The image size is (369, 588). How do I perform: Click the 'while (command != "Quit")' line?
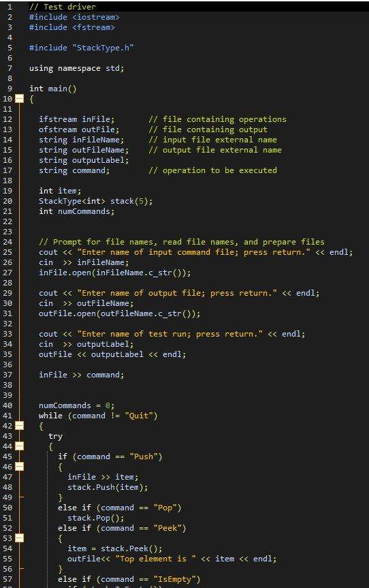tap(98, 416)
